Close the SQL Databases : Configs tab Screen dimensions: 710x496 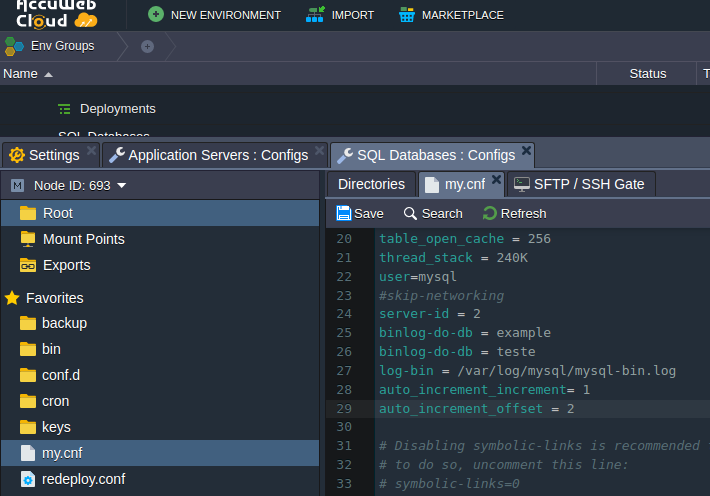pos(526,151)
